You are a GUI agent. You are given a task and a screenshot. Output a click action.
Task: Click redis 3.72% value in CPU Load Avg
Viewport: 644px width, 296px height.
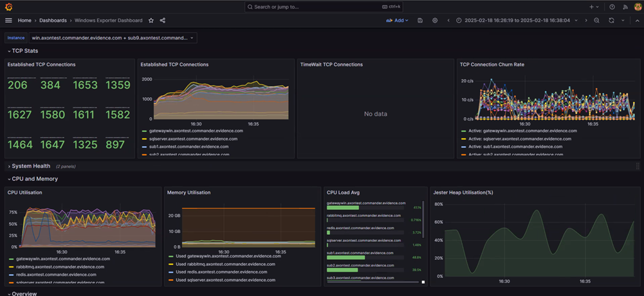417,232
